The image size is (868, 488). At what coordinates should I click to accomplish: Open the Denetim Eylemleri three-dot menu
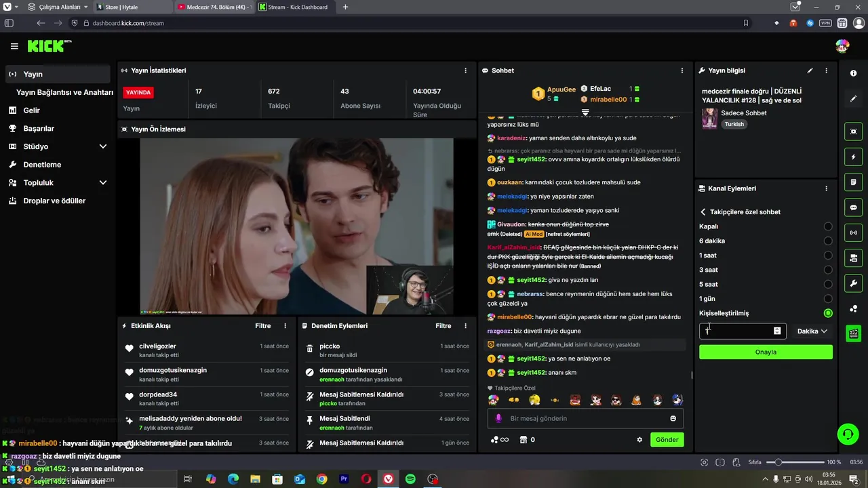coord(465,326)
